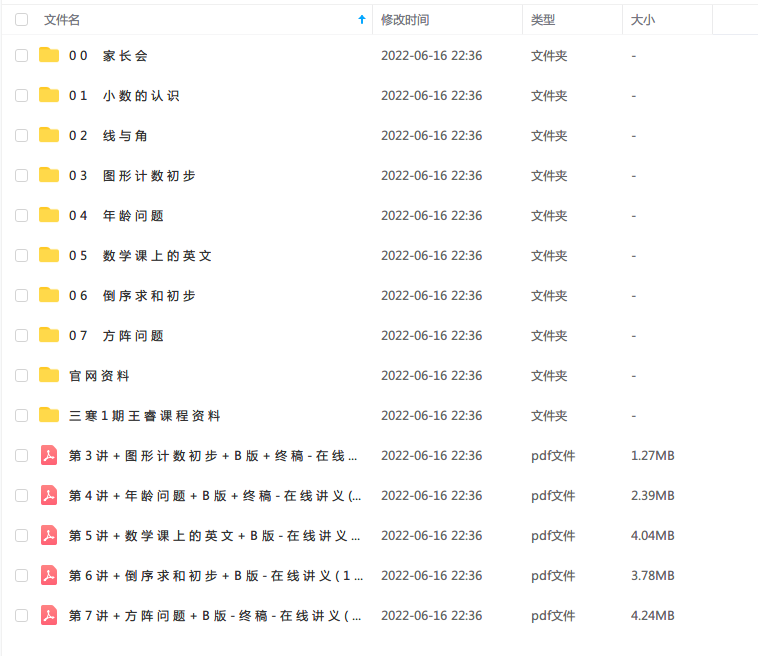758x656 pixels.
Task: Click the PDF icon for 第6讲 倒序求和初步
Action: (x=49, y=575)
